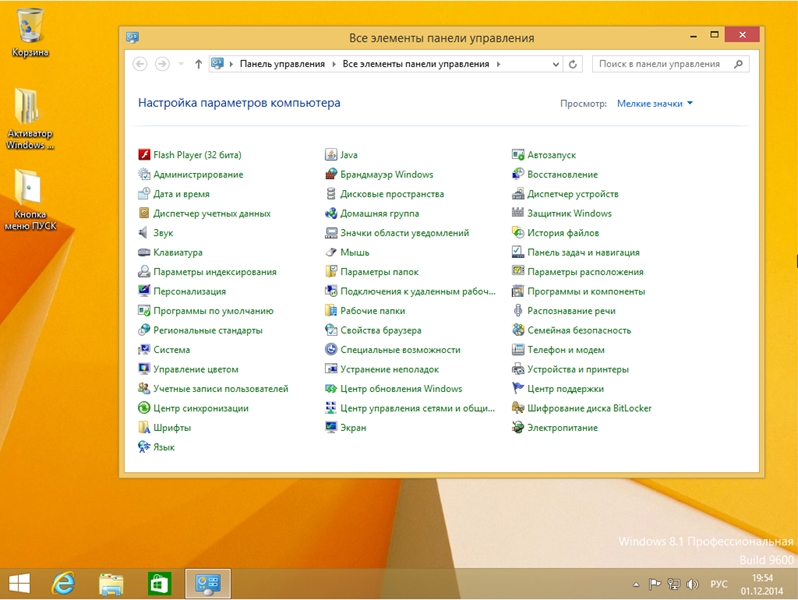Open the Защитник Windows icon
Screen dimensions: 798x600
[x=518, y=213]
